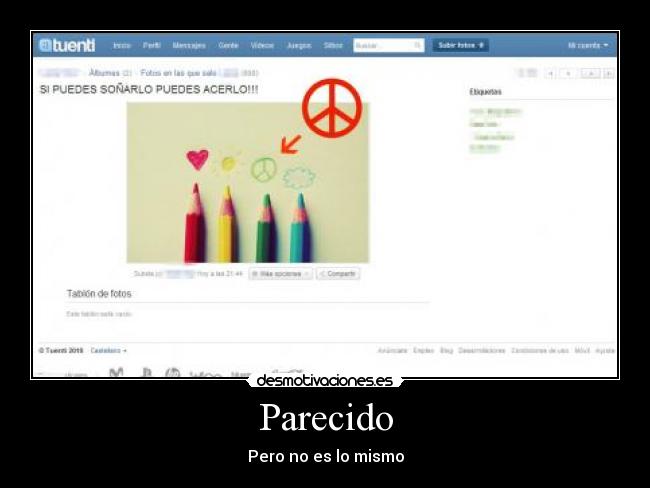650x488 pixels.
Task: Click the Tablón de fotos heading
Action: click(99, 294)
